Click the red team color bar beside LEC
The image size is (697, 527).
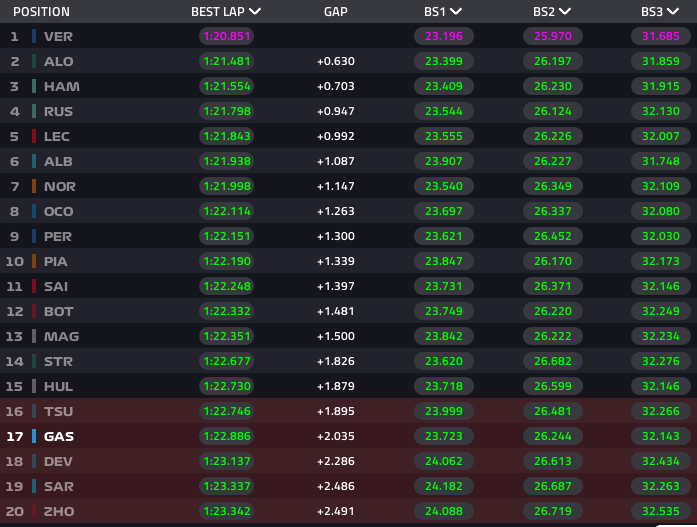tap(34, 136)
